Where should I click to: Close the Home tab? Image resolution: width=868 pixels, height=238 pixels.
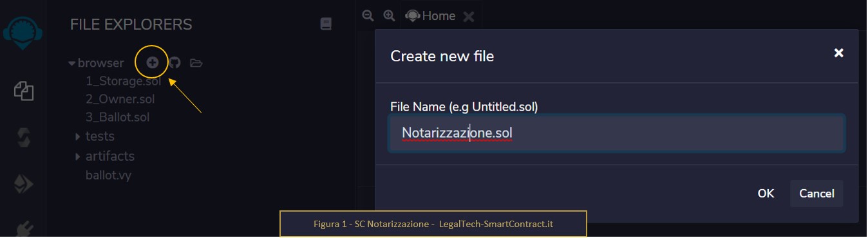469,17
